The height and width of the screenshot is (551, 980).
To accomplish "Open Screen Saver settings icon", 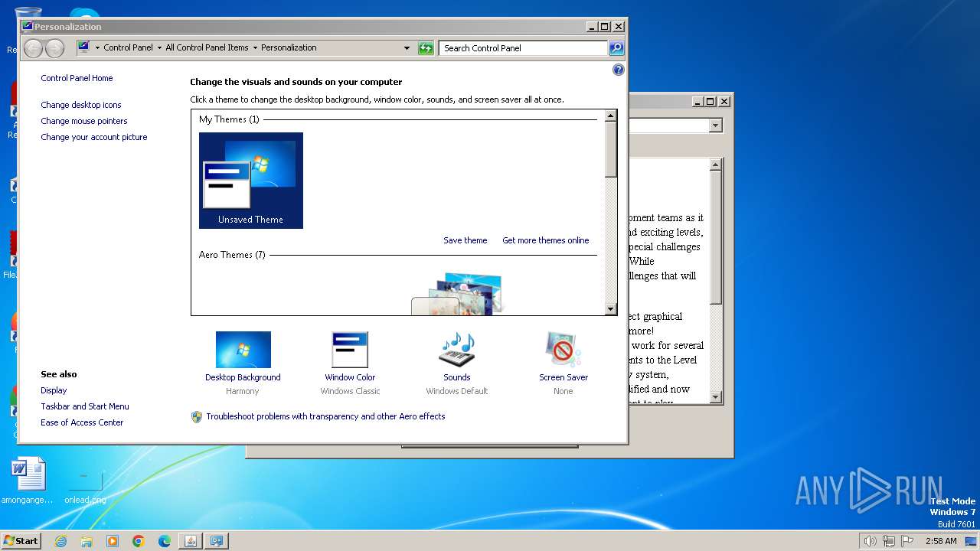I will (563, 350).
